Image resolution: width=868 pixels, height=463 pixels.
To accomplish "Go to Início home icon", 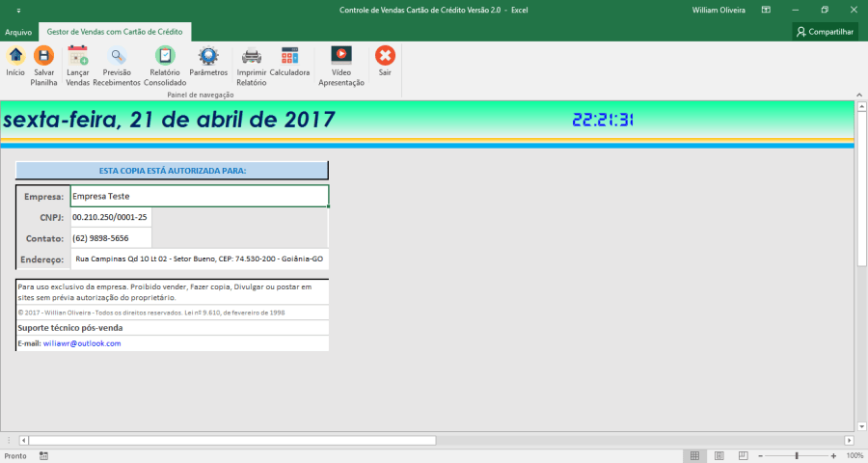I will point(15,55).
